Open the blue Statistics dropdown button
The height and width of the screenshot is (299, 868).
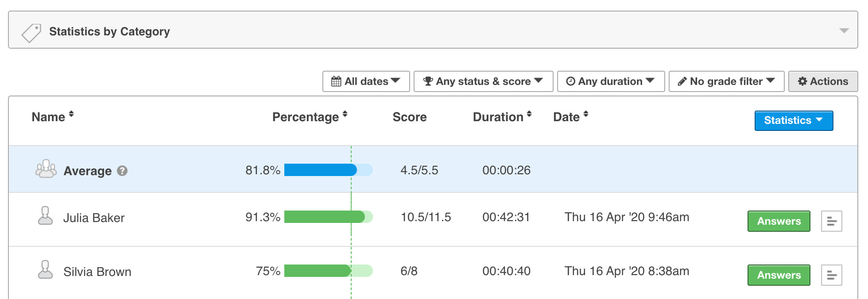(794, 121)
